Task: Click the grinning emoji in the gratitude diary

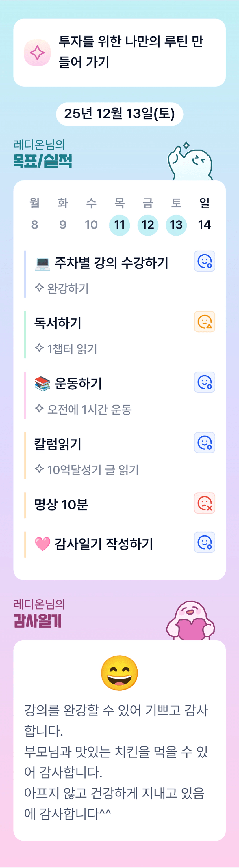Action: tap(120, 673)
